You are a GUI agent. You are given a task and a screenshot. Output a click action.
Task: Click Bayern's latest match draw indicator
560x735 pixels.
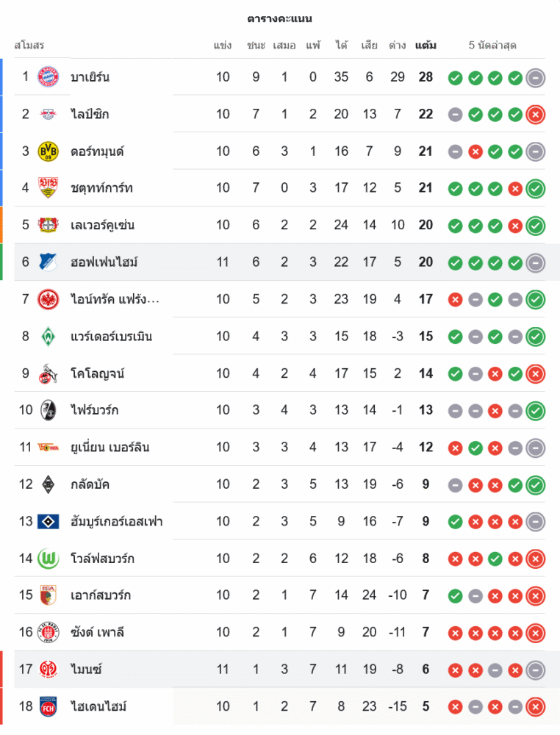pos(536,77)
